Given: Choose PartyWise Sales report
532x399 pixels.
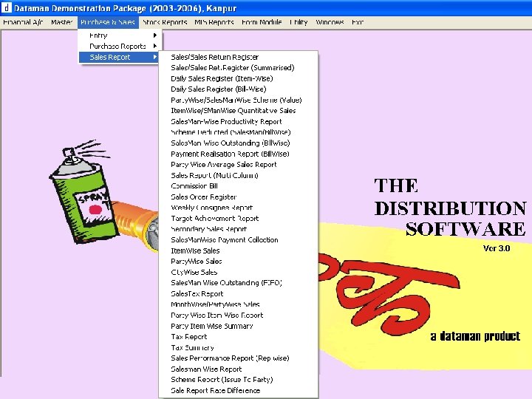Looking at the screenshot, I should 238,262.
